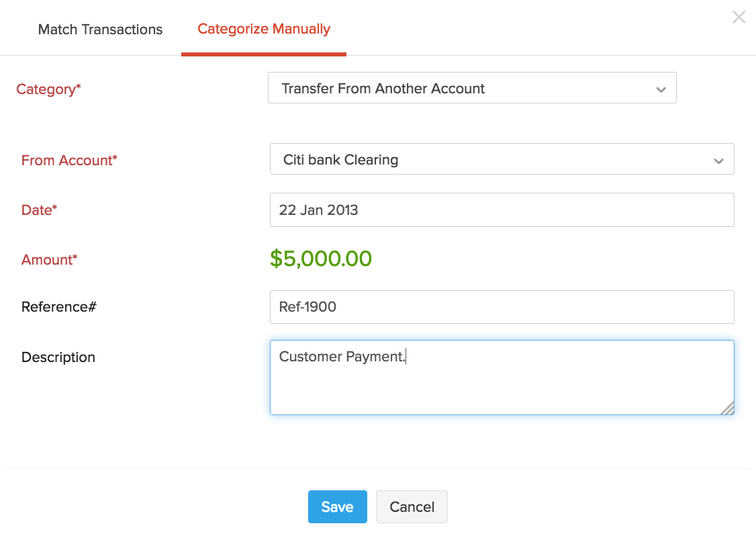Close the categorize transaction dialog
This screenshot has height=536, width=756.
click(x=739, y=17)
